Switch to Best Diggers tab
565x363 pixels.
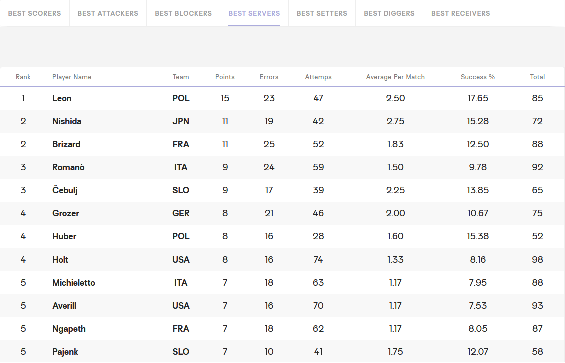click(389, 14)
